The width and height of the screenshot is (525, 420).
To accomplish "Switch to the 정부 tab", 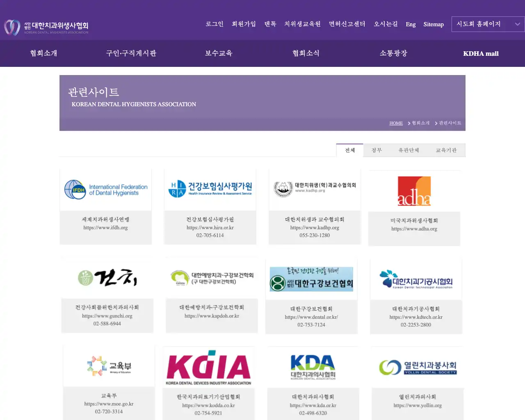I will point(376,150).
